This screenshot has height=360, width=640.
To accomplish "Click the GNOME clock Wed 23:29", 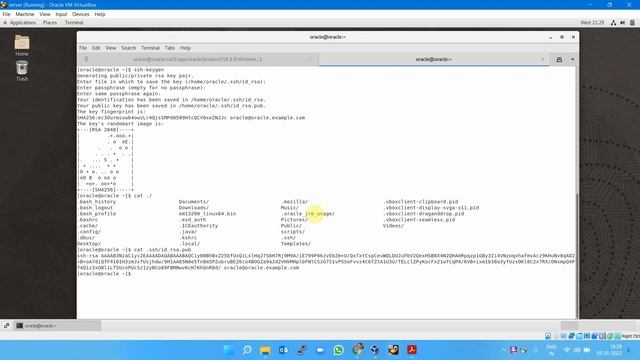I will point(592,23).
